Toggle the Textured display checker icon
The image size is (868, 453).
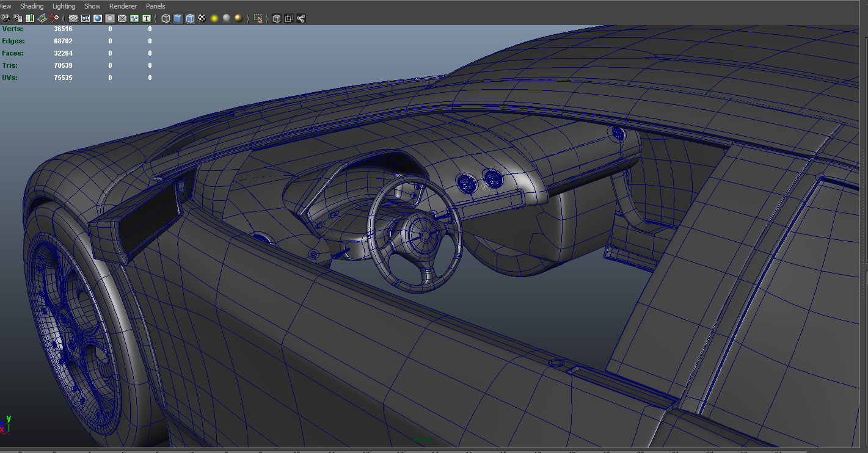coord(202,18)
